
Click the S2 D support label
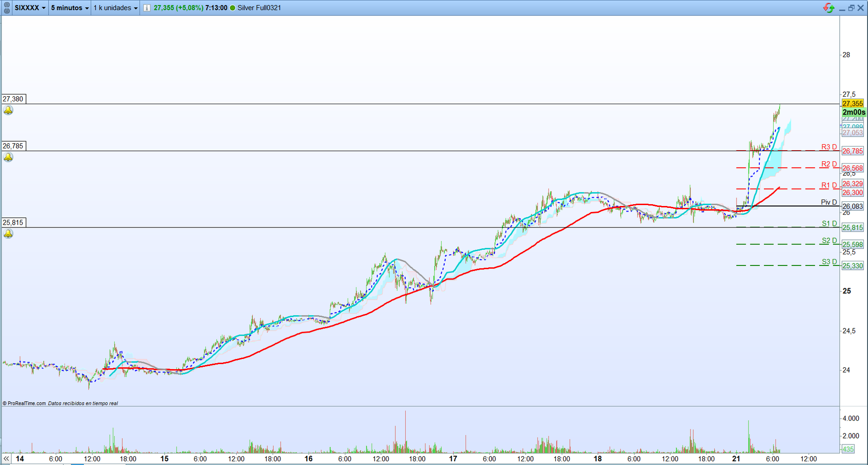(829, 240)
